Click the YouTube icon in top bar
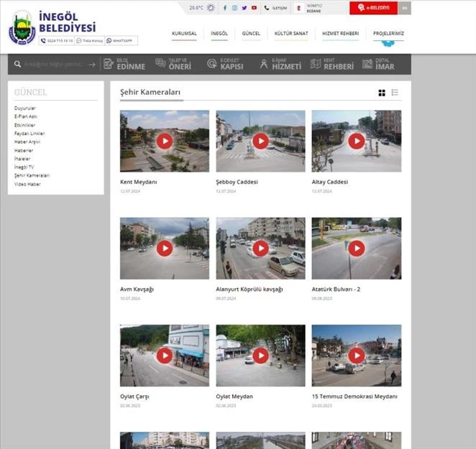Image resolution: width=476 pixels, height=449 pixels. pos(254,8)
